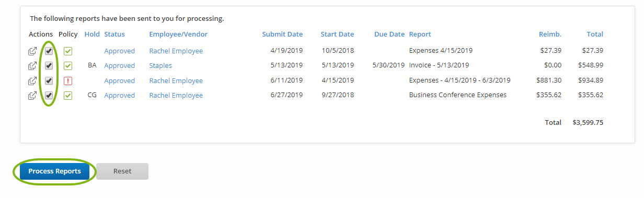This screenshot has height=198, width=644.
Task: Sort the list by Submit Date column
Action: 282,34
